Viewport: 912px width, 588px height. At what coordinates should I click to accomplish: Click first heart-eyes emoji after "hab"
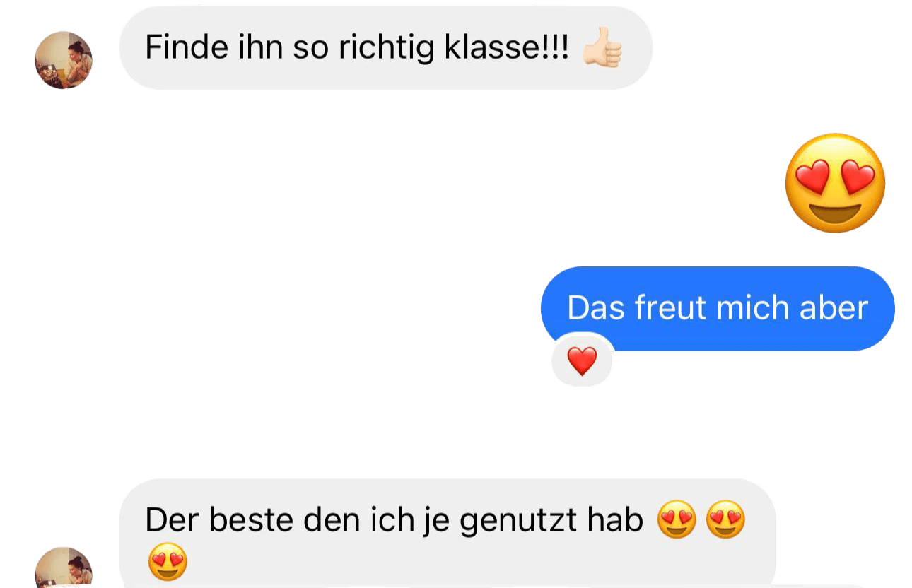(x=677, y=519)
